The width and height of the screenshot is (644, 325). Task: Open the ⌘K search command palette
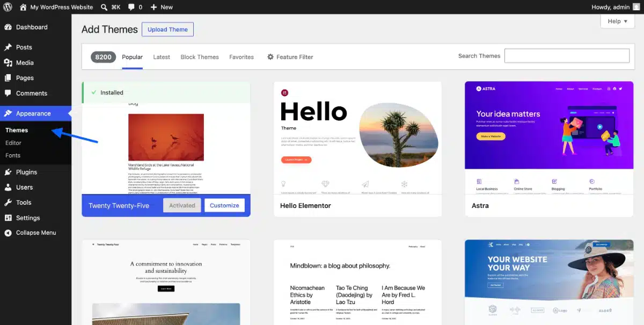click(x=111, y=7)
